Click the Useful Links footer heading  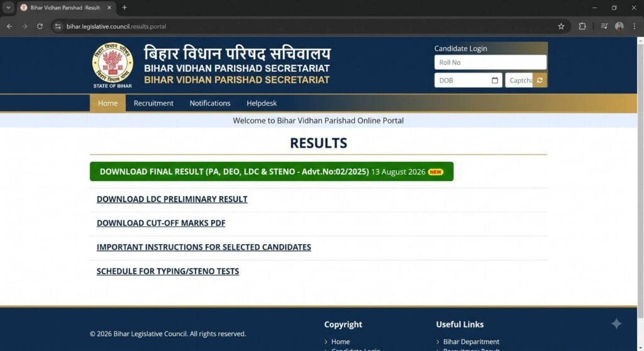pyautogui.click(x=460, y=325)
